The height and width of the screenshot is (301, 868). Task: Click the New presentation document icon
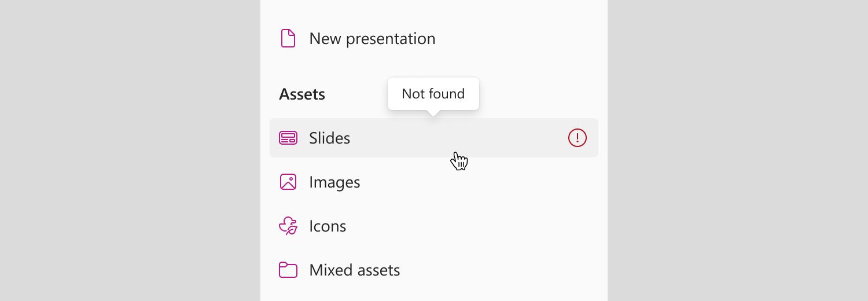click(x=288, y=38)
